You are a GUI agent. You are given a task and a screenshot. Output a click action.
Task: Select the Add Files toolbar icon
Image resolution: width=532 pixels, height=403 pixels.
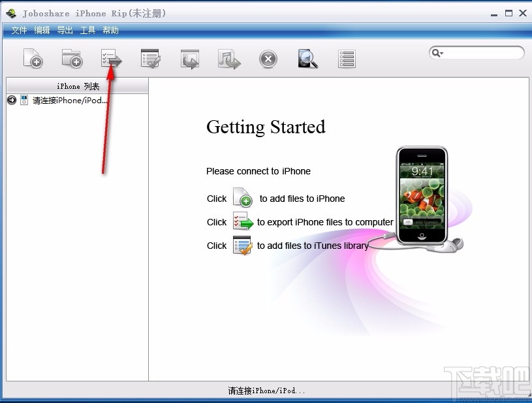point(33,59)
